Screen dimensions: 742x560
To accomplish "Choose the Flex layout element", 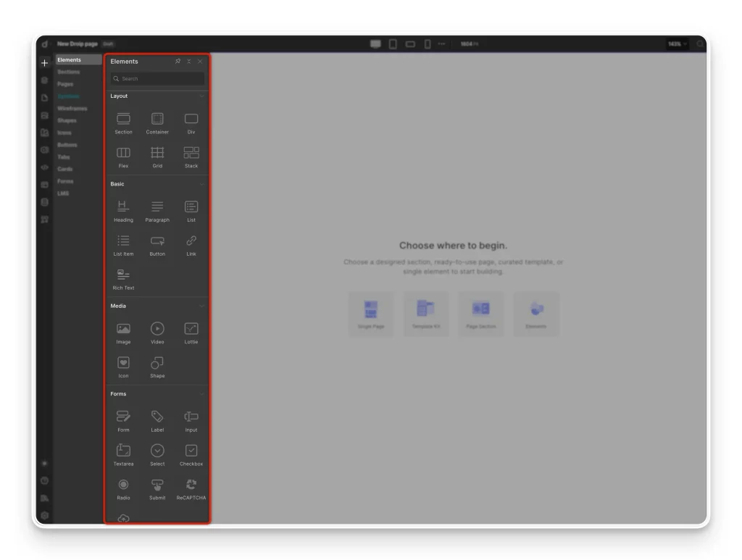I will 123,157.
